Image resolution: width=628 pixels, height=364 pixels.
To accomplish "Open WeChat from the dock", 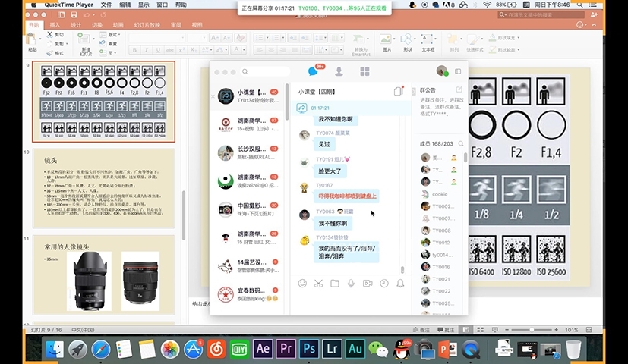I will point(378,349).
